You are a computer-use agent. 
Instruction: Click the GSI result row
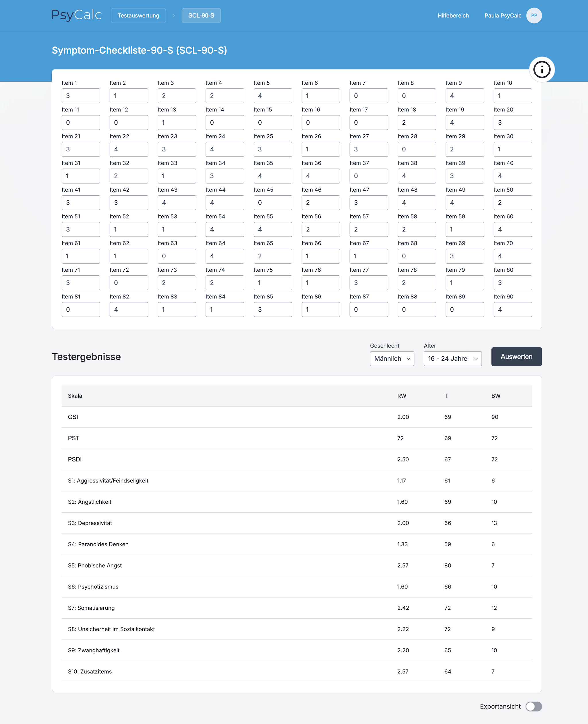[297, 417]
